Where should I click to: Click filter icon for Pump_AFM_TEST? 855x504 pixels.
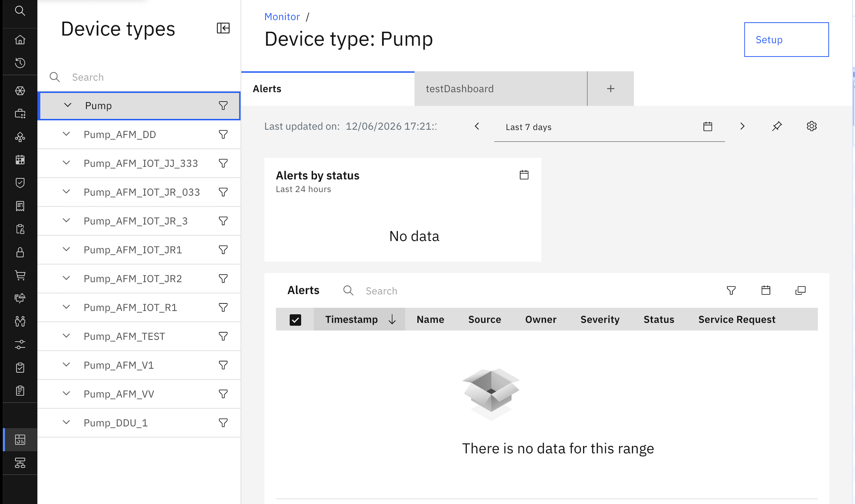(x=223, y=336)
